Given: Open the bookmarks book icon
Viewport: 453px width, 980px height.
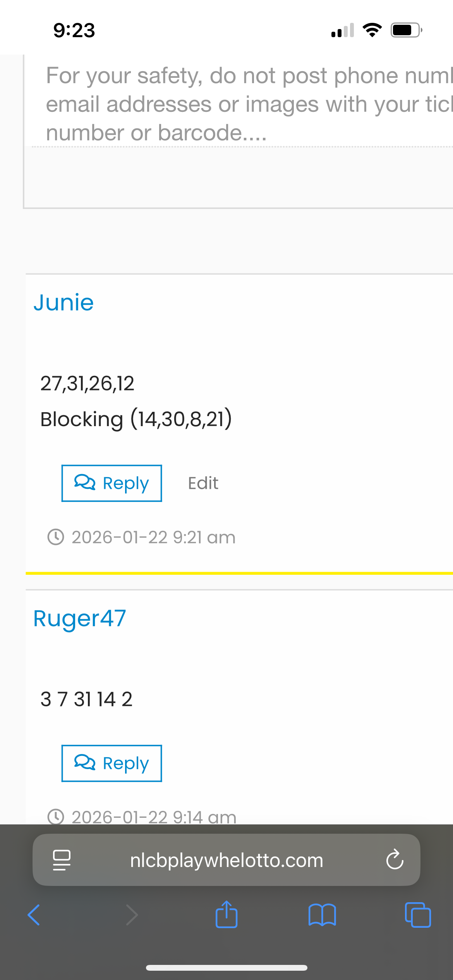Looking at the screenshot, I should coord(322,915).
